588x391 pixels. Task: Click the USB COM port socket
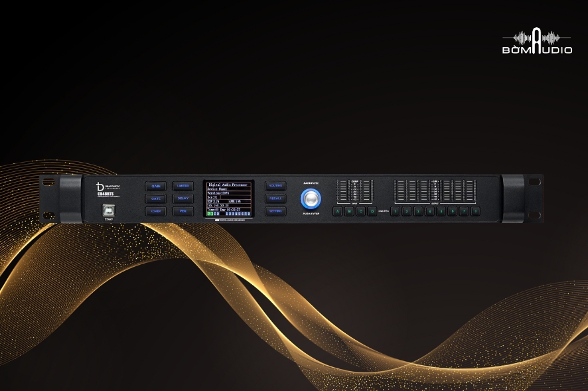(109, 210)
